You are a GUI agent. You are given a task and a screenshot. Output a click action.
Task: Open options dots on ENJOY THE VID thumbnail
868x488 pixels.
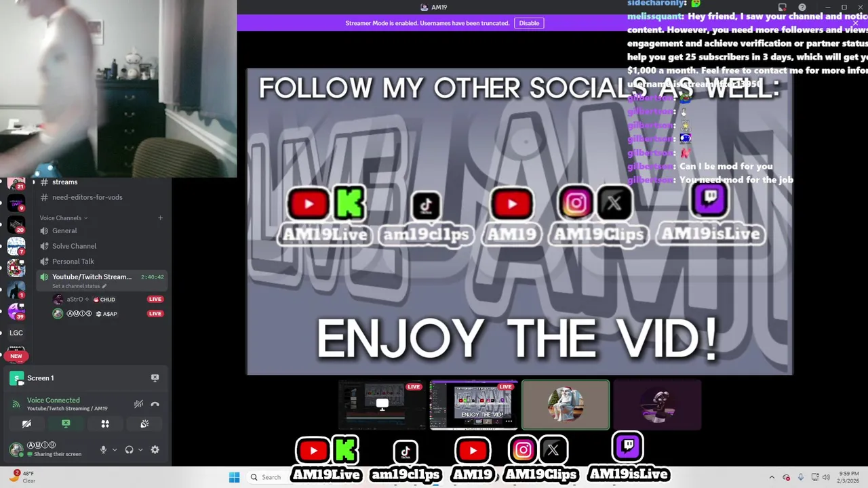point(509,422)
